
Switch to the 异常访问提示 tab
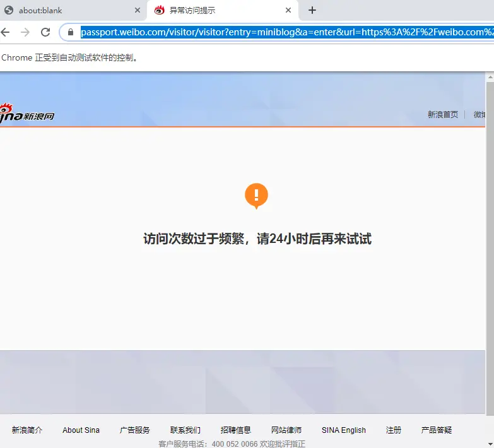(223, 10)
